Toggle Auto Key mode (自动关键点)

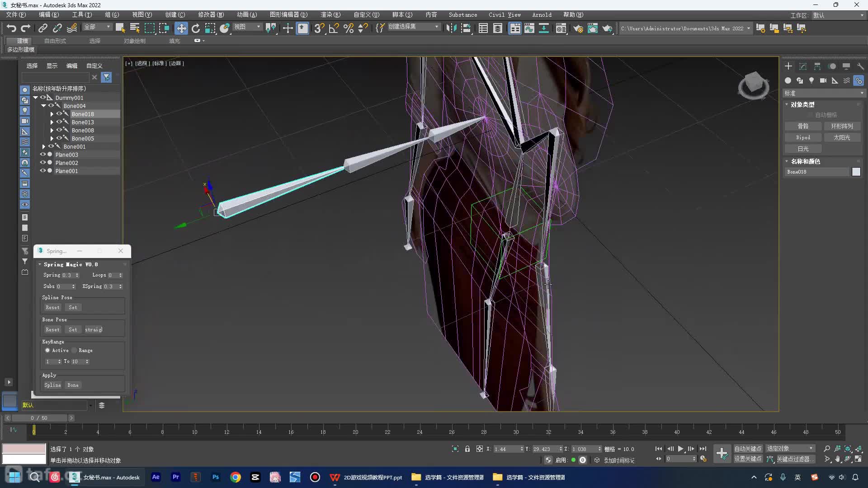(748, 449)
